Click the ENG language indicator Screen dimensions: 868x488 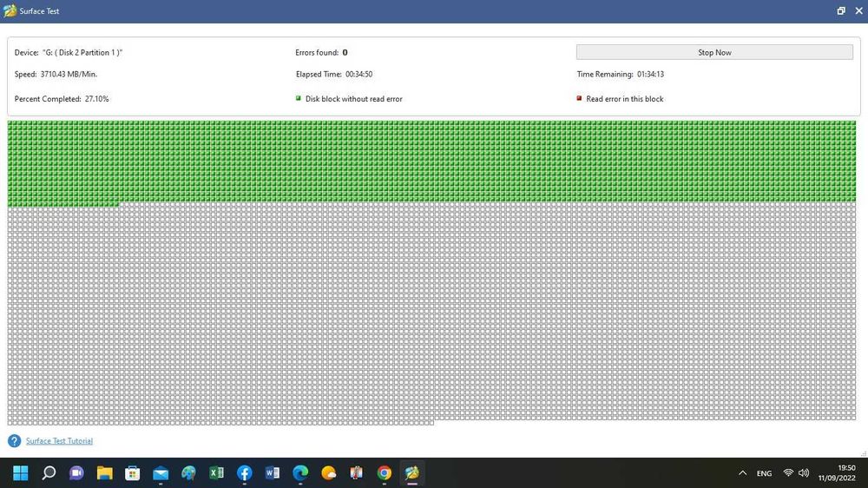pyautogui.click(x=764, y=473)
